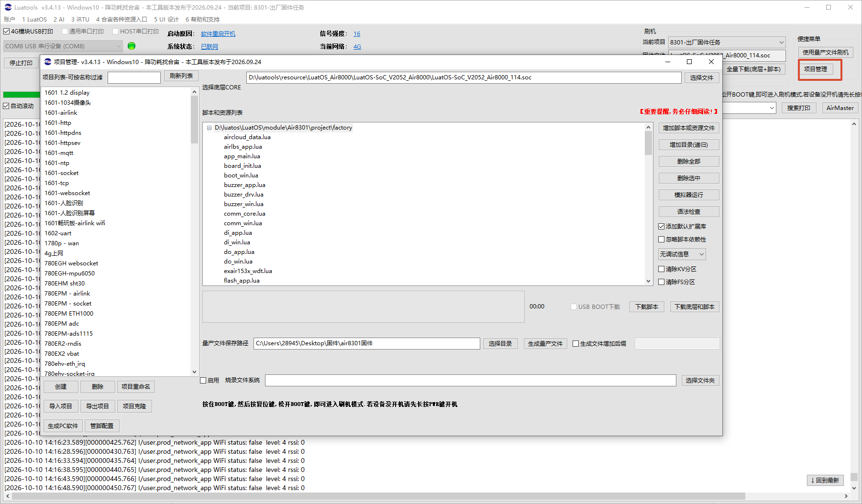This screenshot has height=504, width=862.
Task: Check 生成文件增加后缀 option
Action: coord(576,344)
